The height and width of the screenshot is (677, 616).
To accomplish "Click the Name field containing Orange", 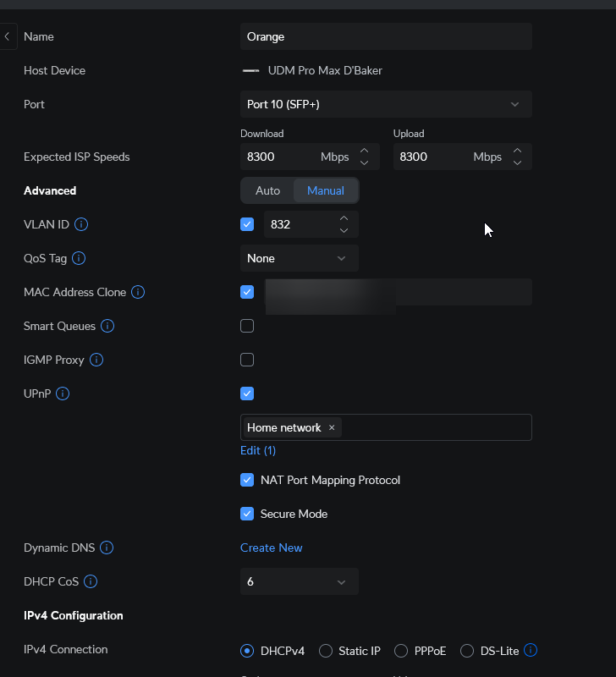I will click(x=386, y=36).
